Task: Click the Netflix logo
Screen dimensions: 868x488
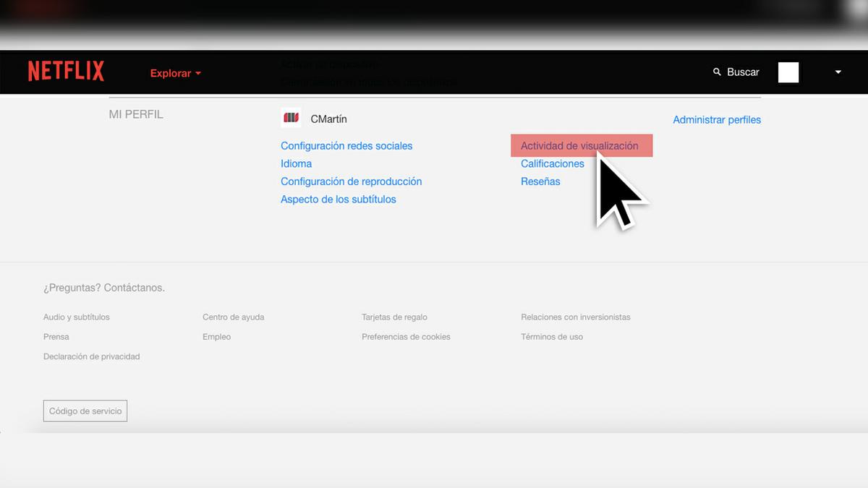Action: tap(66, 72)
